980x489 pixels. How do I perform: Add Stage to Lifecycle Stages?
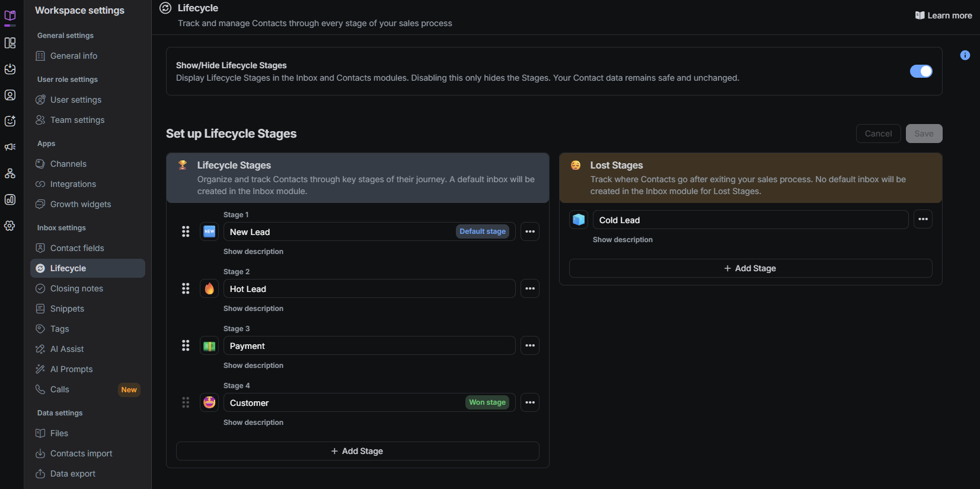coord(357,451)
